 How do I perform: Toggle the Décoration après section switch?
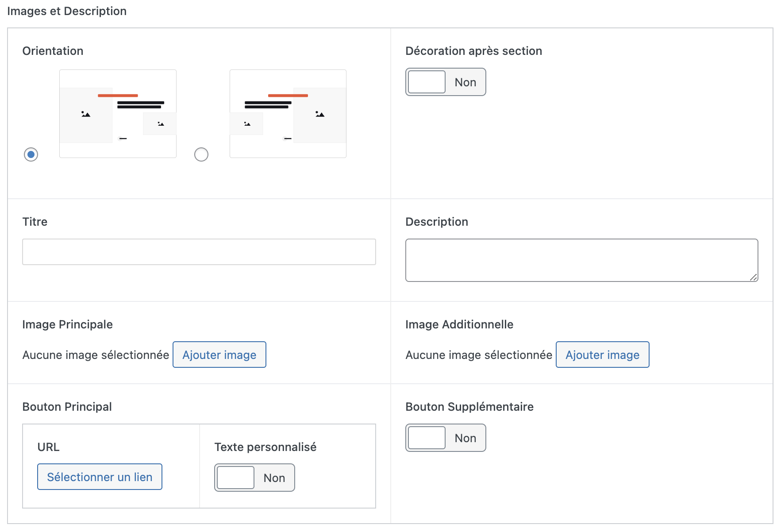point(445,82)
